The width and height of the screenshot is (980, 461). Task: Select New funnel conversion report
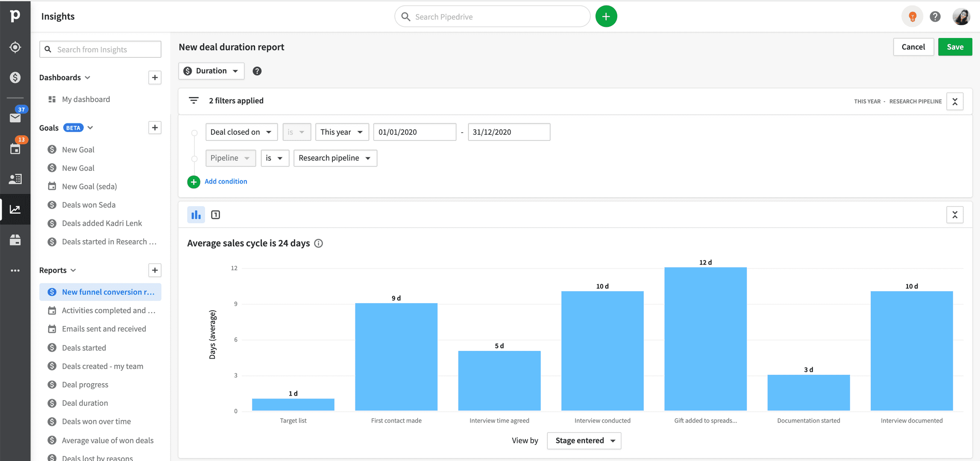click(100, 292)
